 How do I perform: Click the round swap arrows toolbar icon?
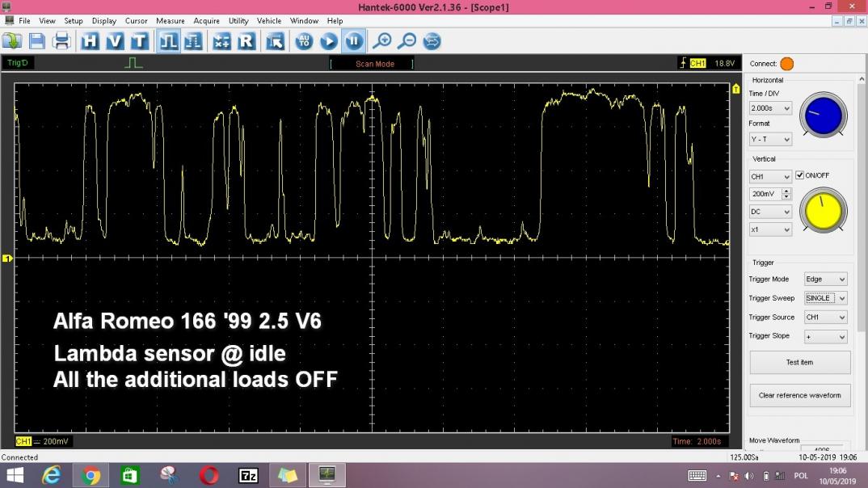tap(432, 41)
